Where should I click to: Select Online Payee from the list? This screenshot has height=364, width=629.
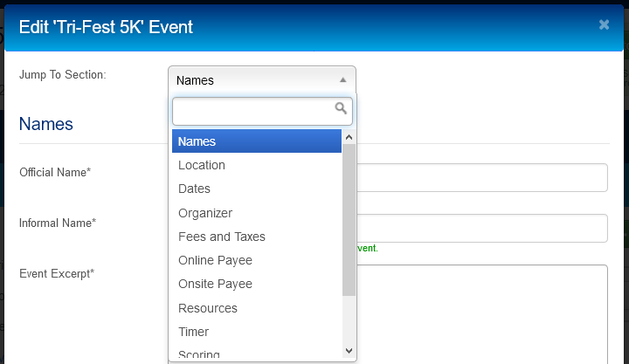click(256, 260)
